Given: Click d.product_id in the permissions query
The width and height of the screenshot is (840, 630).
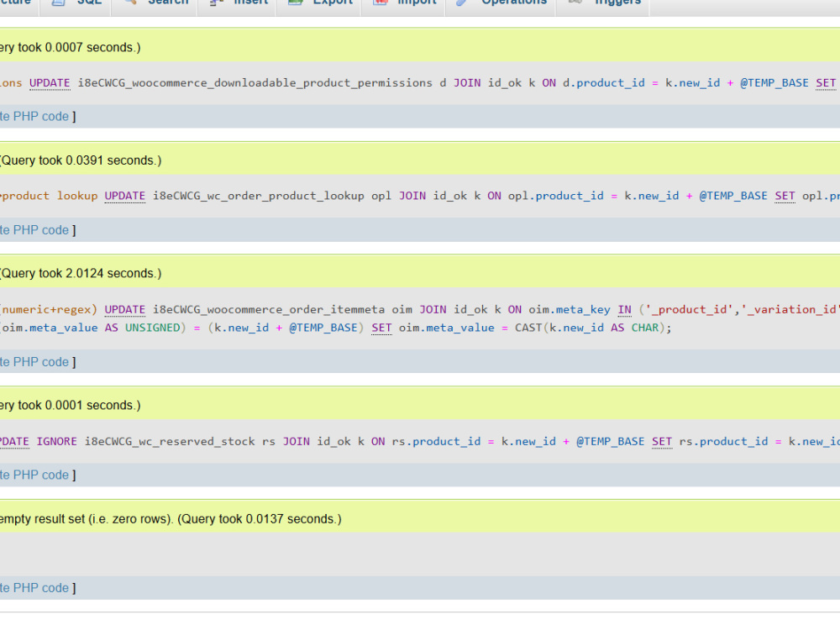Looking at the screenshot, I should click(604, 83).
